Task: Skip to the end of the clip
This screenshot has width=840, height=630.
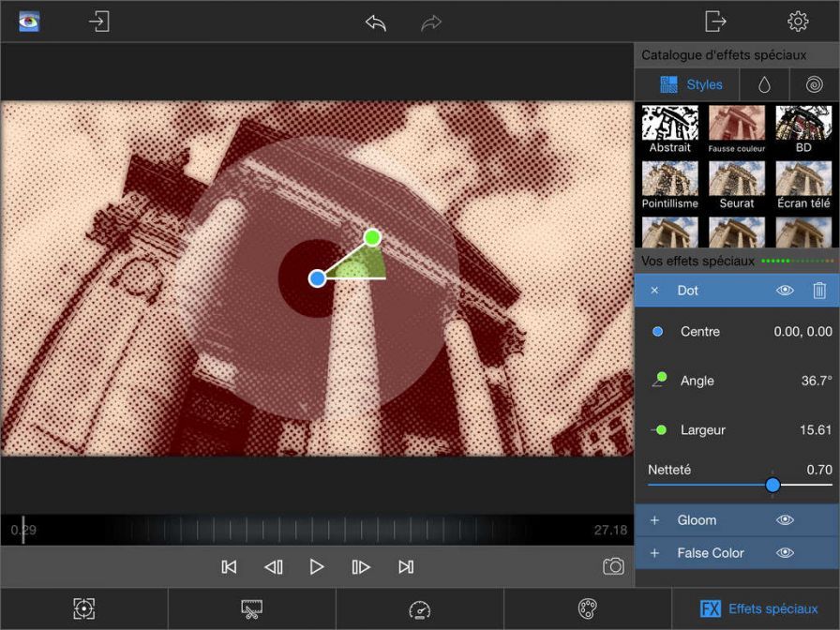Action: click(405, 566)
